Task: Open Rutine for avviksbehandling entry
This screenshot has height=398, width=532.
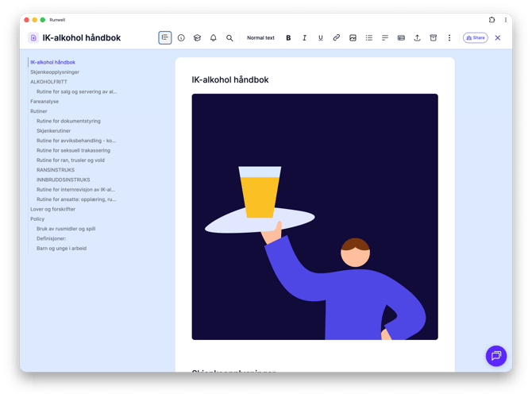Action: click(76, 141)
